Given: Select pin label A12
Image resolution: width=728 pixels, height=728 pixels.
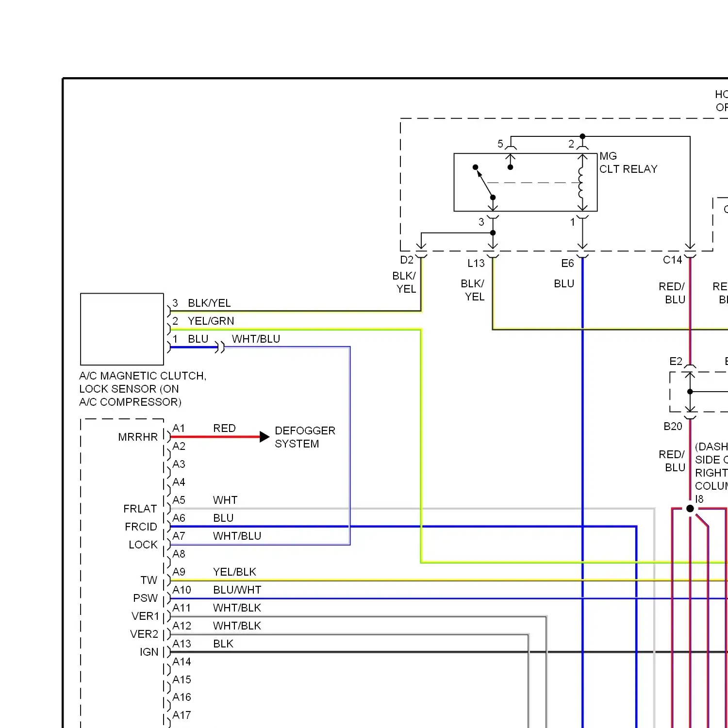Looking at the screenshot, I should coord(182,626).
